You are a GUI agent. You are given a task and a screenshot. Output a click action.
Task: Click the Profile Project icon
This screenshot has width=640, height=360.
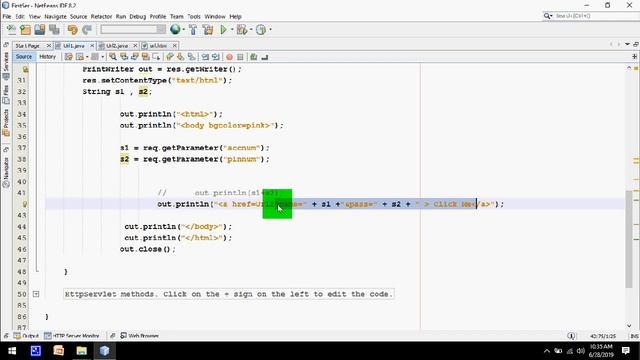click(261, 29)
